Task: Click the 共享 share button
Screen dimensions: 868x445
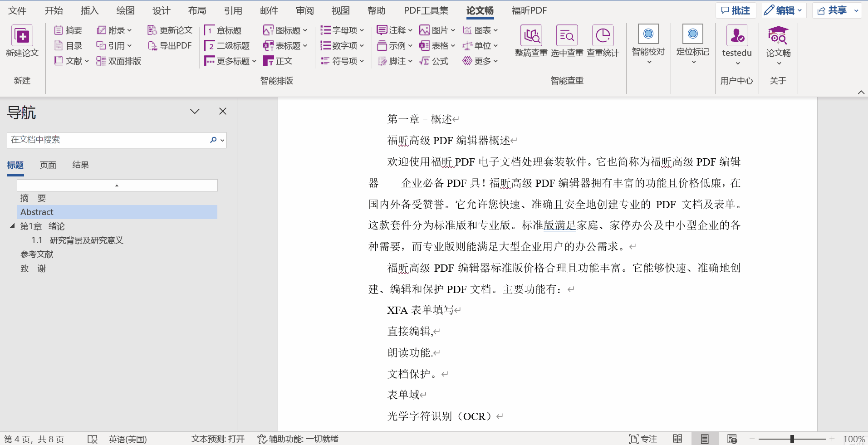Action: (832, 10)
